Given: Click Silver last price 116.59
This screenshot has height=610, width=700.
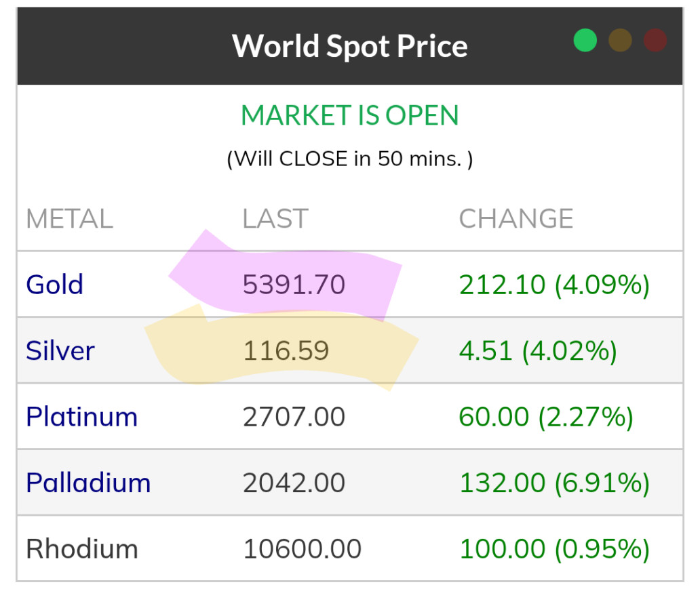Looking at the screenshot, I should 286,351.
